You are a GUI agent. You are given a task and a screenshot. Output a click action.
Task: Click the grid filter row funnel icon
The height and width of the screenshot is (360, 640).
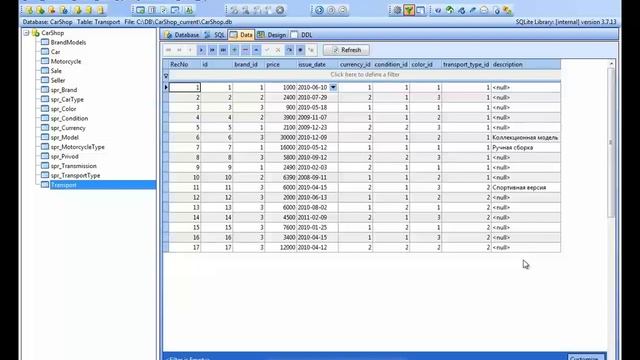click(166, 75)
